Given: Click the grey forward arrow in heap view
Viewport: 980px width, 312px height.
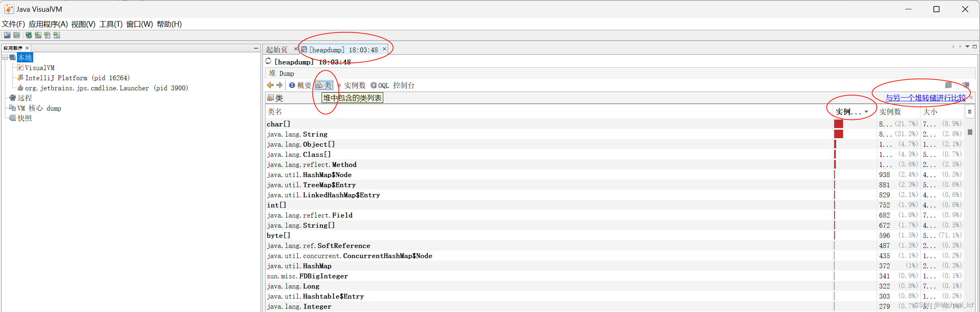Looking at the screenshot, I should click(280, 85).
